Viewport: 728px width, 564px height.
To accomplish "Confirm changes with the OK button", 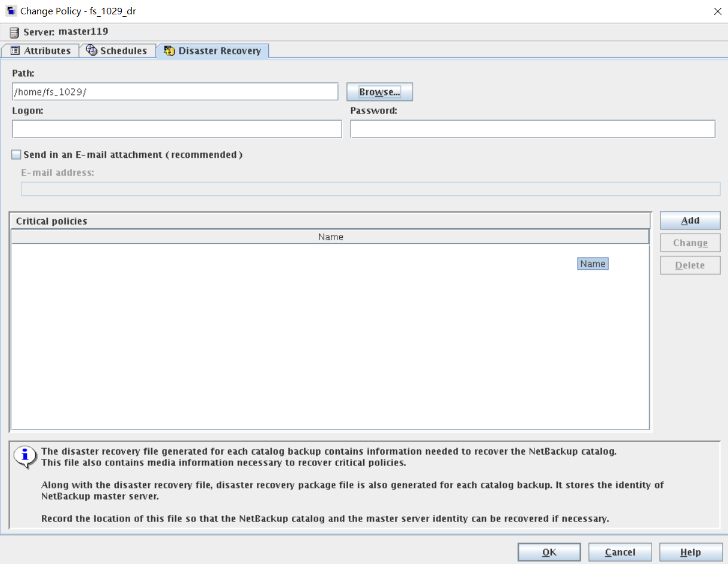I will [x=549, y=552].
